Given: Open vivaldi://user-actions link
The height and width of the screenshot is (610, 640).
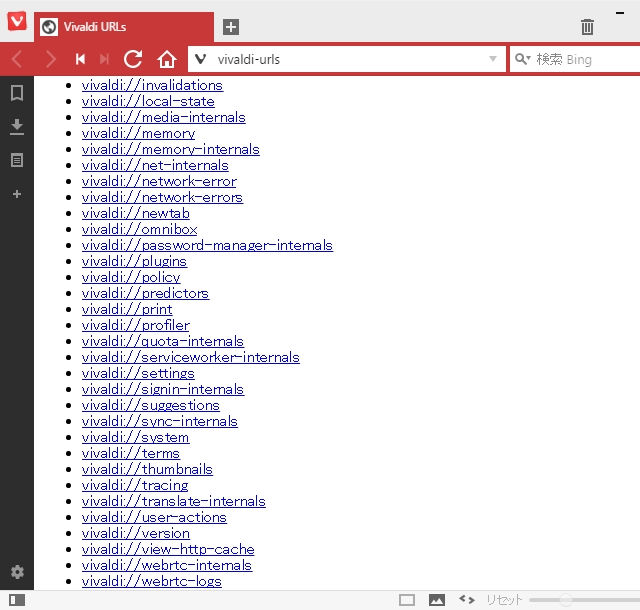Looking at the screenshot, I should (154, 517).
